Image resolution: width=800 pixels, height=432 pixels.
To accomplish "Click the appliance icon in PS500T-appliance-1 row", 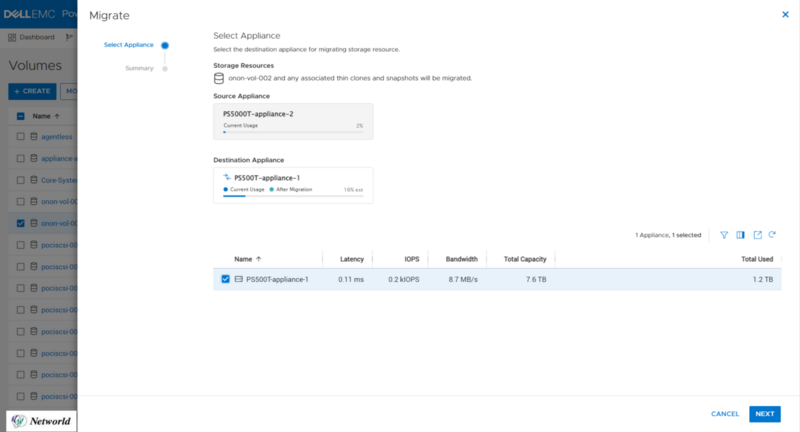I will tap(238, 279).
